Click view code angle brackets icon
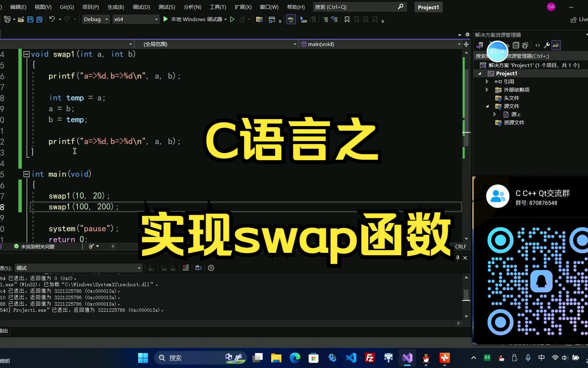Image resolution: width=588 pixels, height=368 pixels. click(x=538, y=45)
